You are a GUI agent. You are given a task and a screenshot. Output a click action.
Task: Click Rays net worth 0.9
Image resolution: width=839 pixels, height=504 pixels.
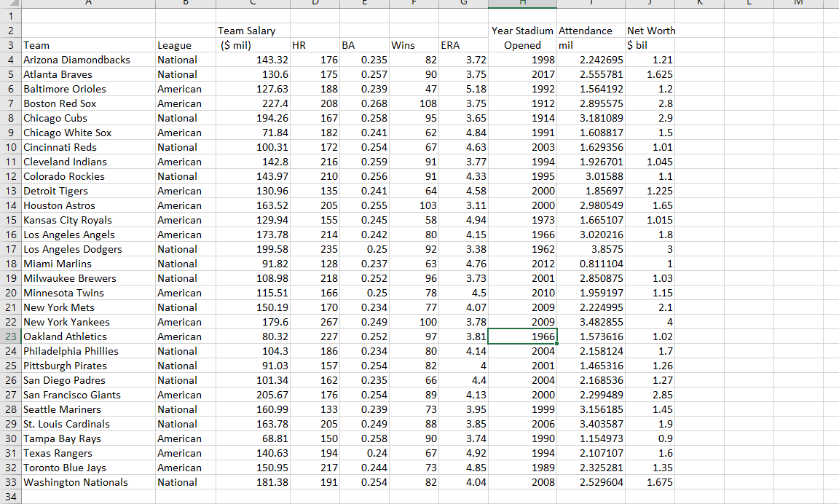click(x=650, y=438)
